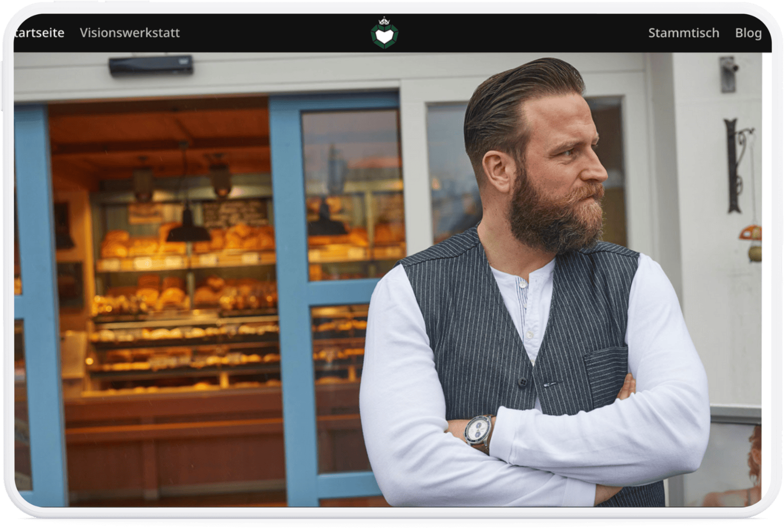Click the green crowned heart logo
Viewport: 784px width, 532px height.
385,33
